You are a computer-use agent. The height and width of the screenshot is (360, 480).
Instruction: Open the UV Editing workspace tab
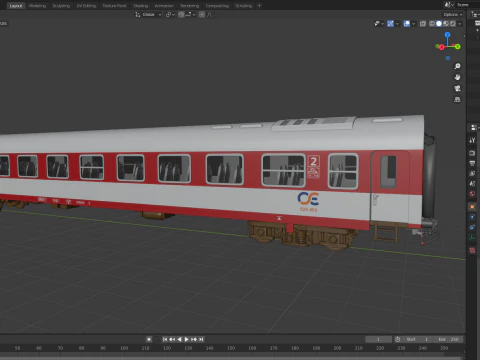[86, 6]
